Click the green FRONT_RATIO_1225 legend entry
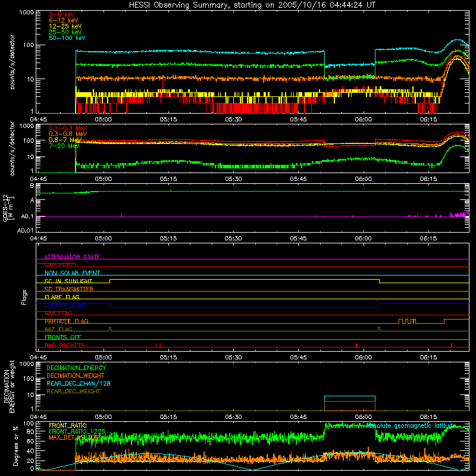The height and width of the screenshot is (476, 476). 77,431
